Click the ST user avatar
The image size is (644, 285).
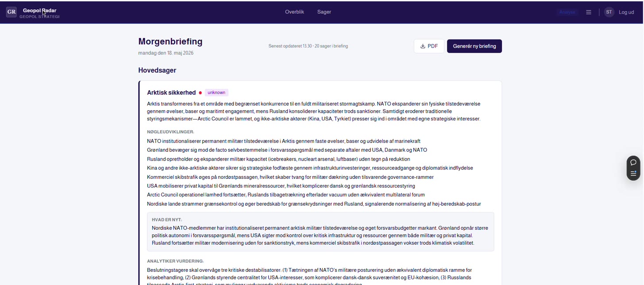(609, 12)
